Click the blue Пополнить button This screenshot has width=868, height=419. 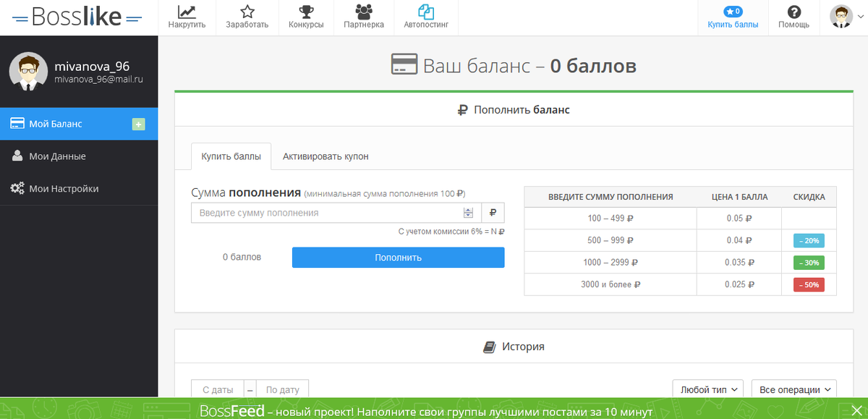click(x=399, y=258)
